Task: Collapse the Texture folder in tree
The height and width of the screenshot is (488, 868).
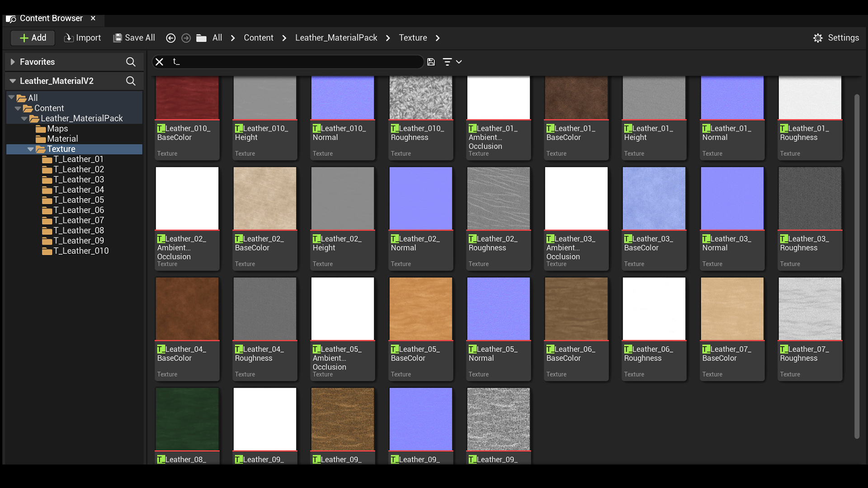Action: [30, 149]
